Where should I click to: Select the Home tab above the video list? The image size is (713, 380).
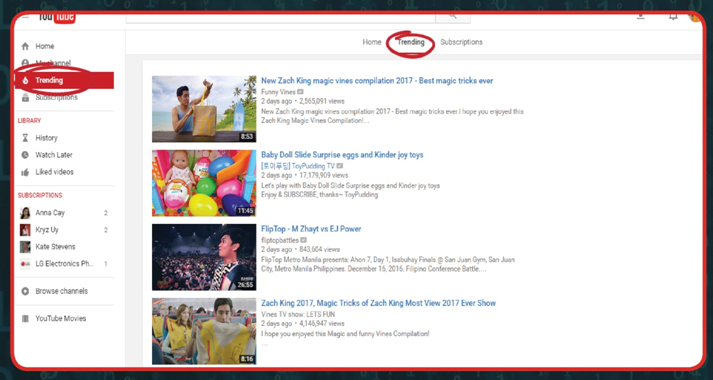click(x=372, y=42)
